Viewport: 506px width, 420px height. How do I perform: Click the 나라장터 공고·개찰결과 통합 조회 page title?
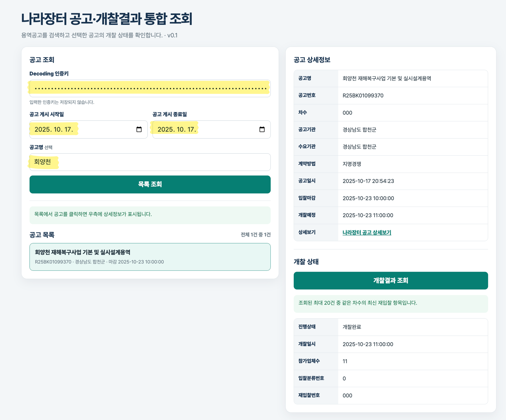[x=107, y=19]
